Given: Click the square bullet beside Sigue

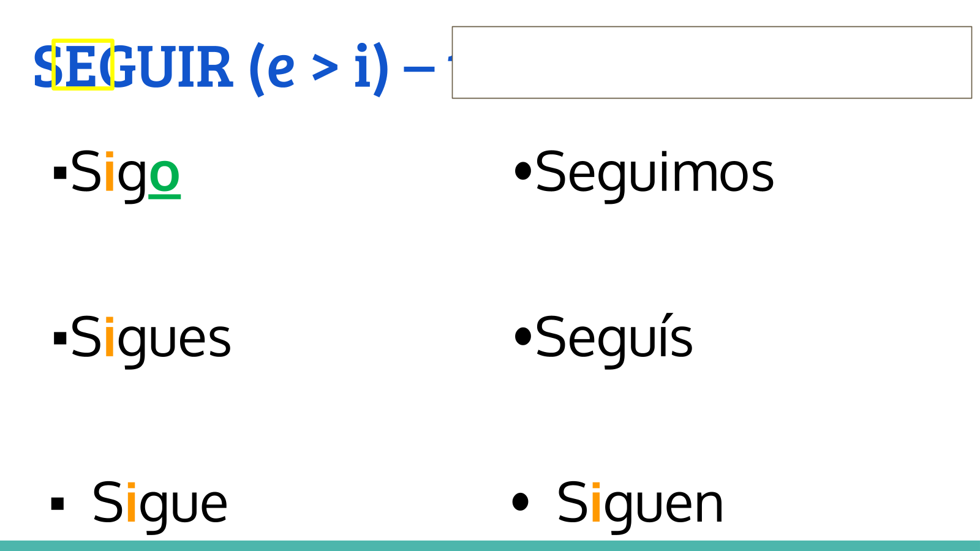Looking at the screenshot, I should click(x=58, y=504).
